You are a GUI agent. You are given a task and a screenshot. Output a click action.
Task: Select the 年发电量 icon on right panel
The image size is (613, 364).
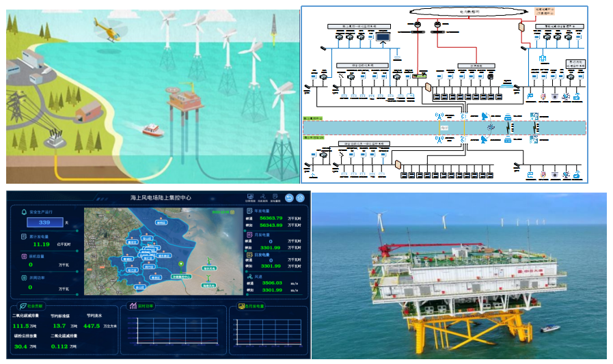tap(249, 211)
